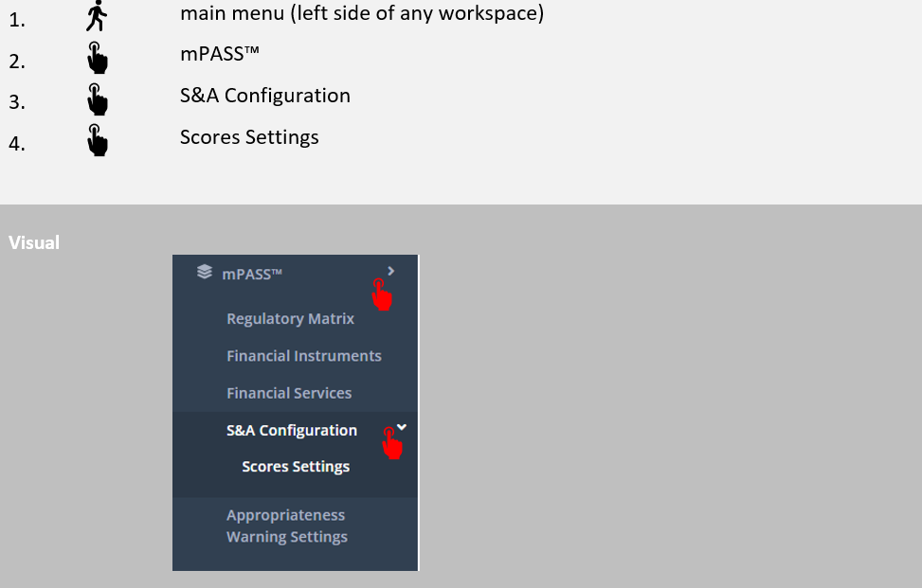Open Appropriateness Warning Settings in the sidebar
The height and width of the screenshot is (588, 922).
pyautogui.click(x=286, y=526)
